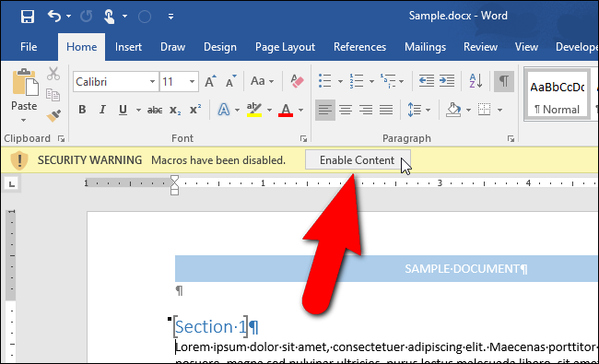
Task: Copy selection with the Copy icon
Action: pyautogui.click(x=53, y=94)
